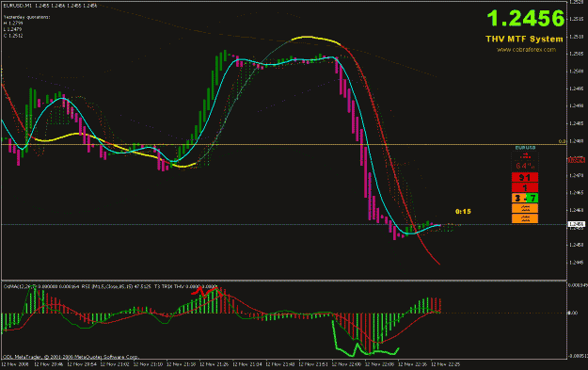
Task: Click the red arrow signal above 64%
Action: [525, 155]
